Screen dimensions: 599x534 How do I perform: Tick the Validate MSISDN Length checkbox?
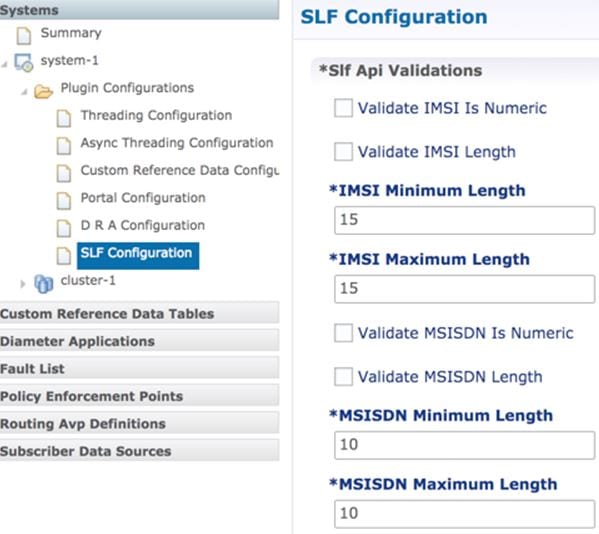tap(343, 377)
